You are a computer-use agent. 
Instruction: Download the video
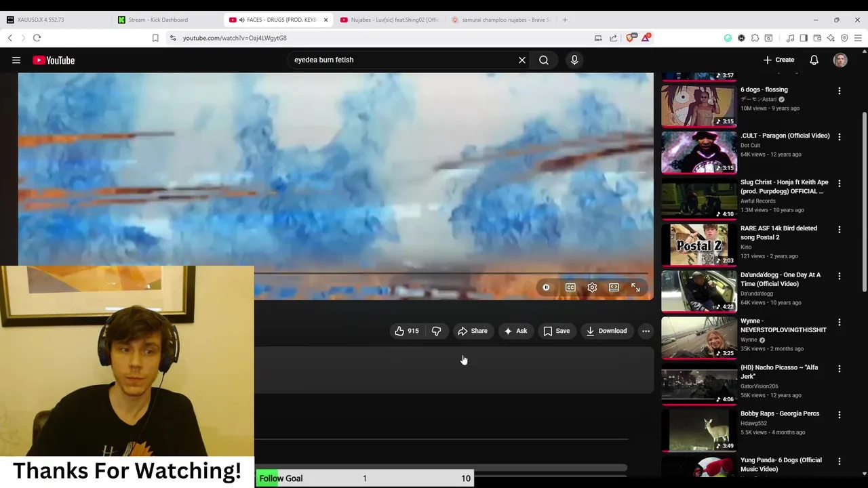(x=607, y=331)
